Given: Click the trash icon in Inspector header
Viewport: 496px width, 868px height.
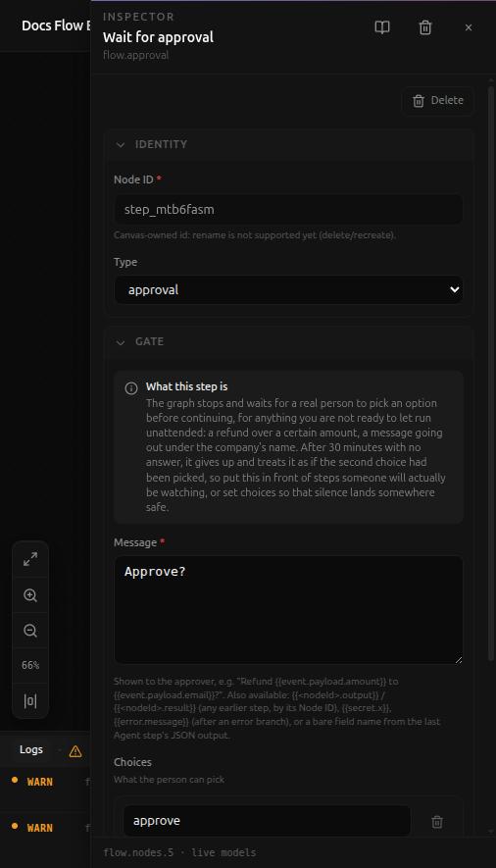Looking at the screenshot, I should point(425,27).
